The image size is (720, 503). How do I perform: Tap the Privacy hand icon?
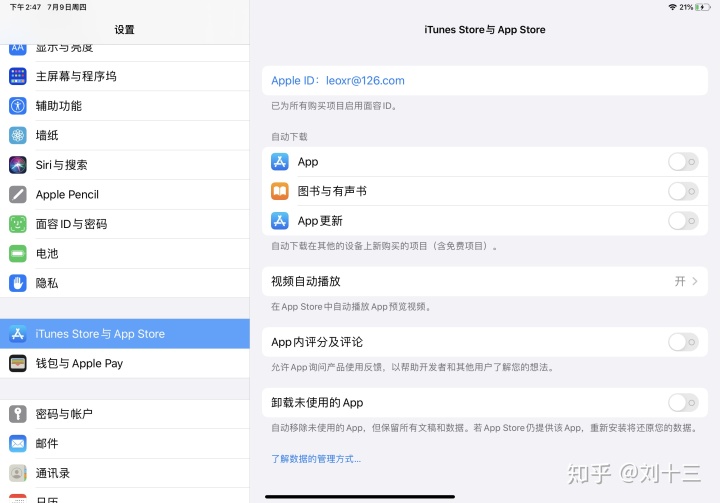coord(18,283)
